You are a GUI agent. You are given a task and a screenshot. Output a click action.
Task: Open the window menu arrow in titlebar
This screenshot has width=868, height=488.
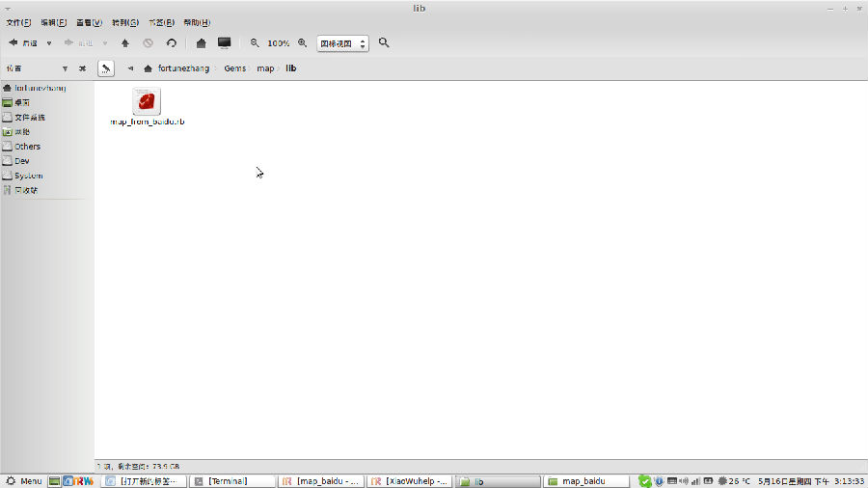[8, 9]
